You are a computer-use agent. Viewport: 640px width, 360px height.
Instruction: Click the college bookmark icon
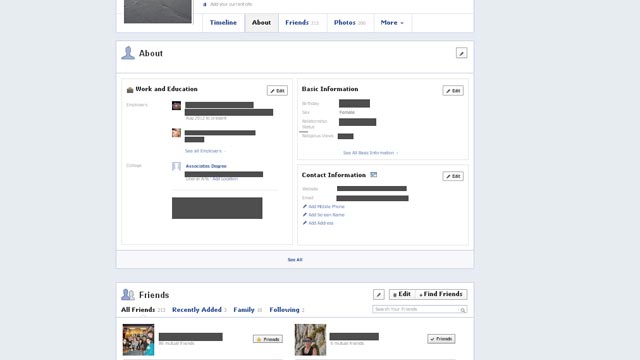(x=176, y=167)
